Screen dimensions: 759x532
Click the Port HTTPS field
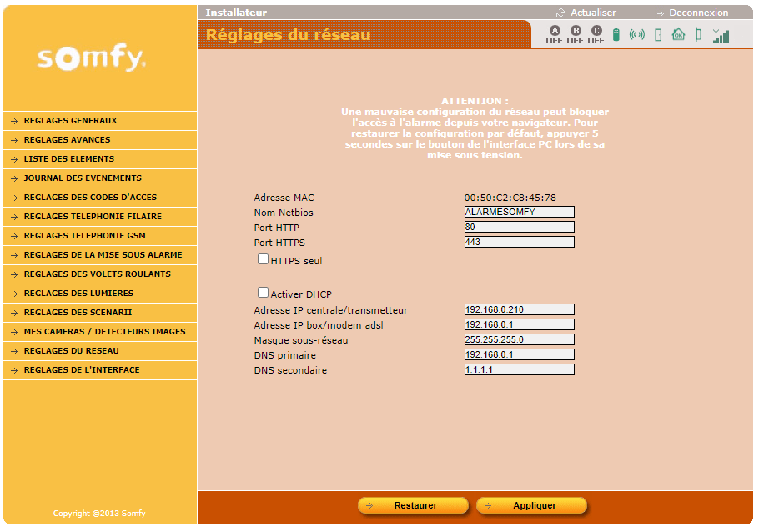(x=520, y=242)
